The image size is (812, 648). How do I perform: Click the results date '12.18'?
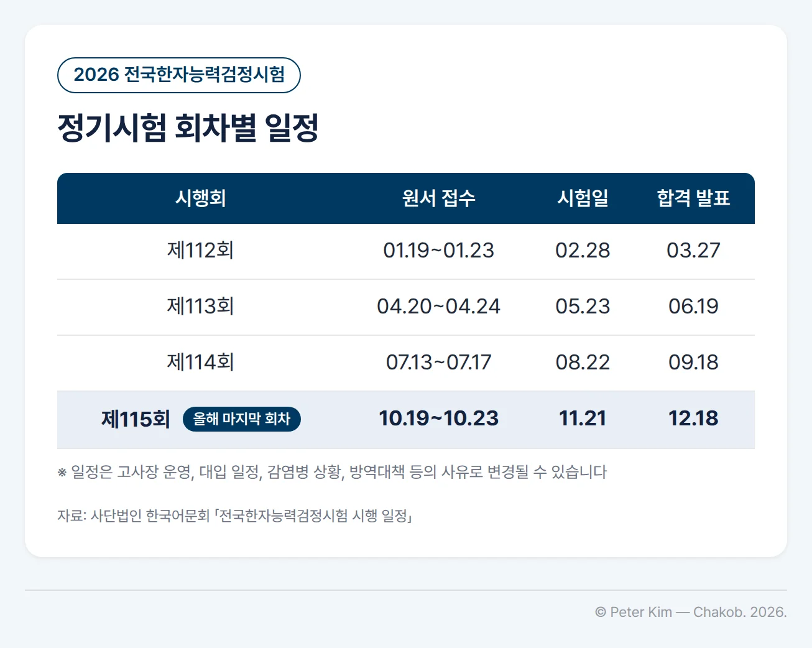693,419
